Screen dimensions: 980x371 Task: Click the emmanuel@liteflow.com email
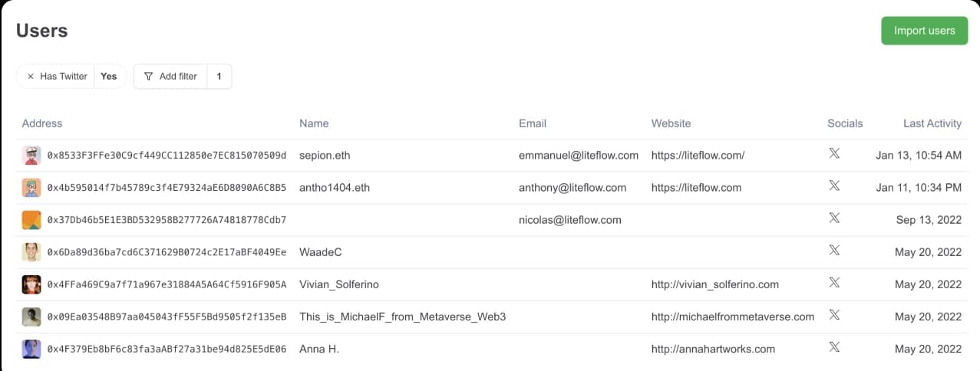(579, 156)
